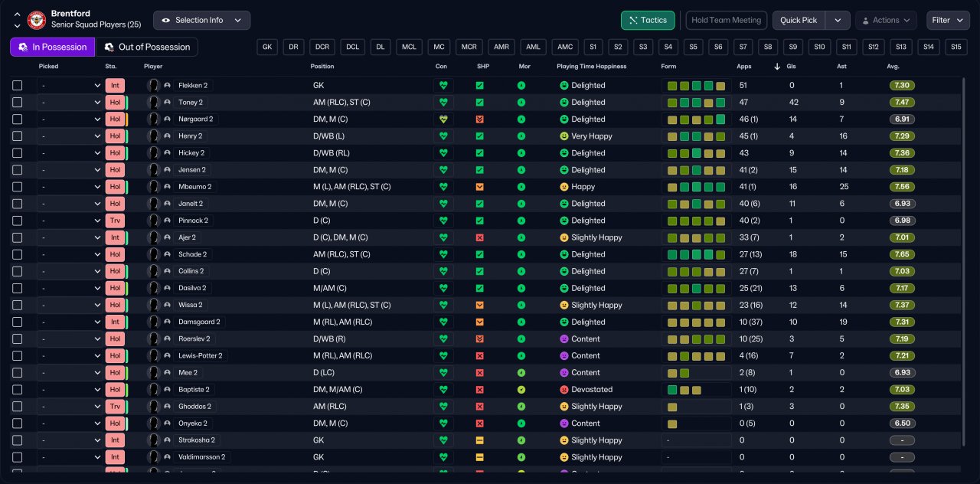This screenshot has height=484, width=980.
Task: Tick the checkbox for Flekken
Action: click(18, 86)
